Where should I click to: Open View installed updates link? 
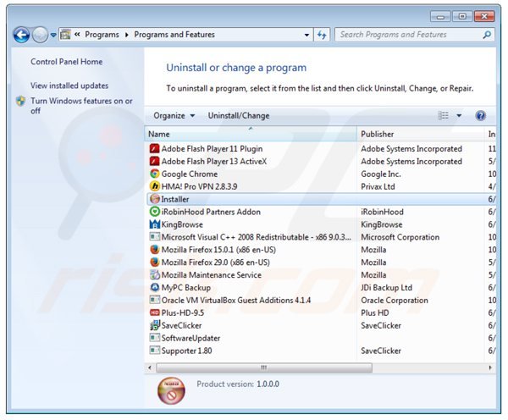click(x=69, y=86)
